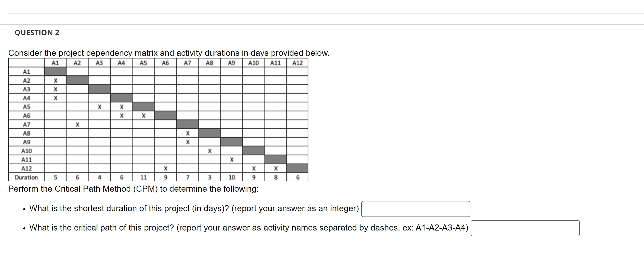Select the Duration row label
The image size is (644, 258).
pos(26,177)
